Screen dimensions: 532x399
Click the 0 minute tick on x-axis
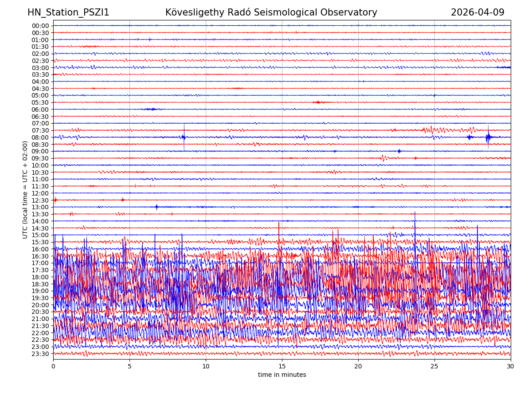click(x=53, y=367)
